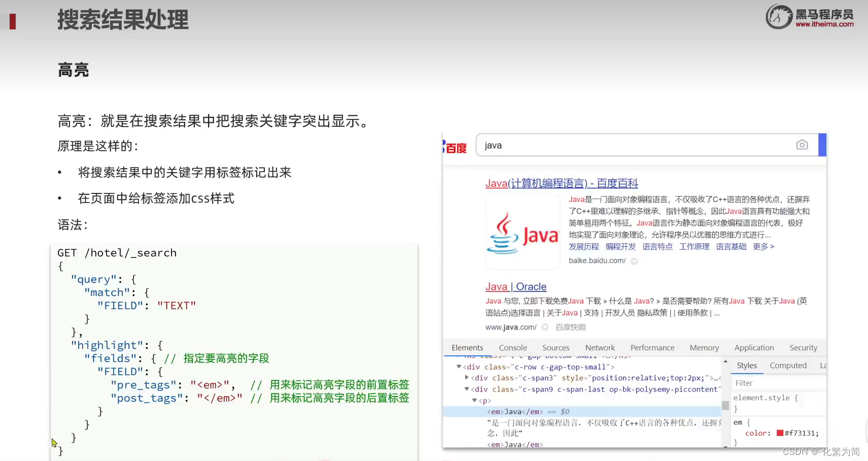The image size is (868, 461).
Task: Switch to the Console tab
Action: click(513, 348)
